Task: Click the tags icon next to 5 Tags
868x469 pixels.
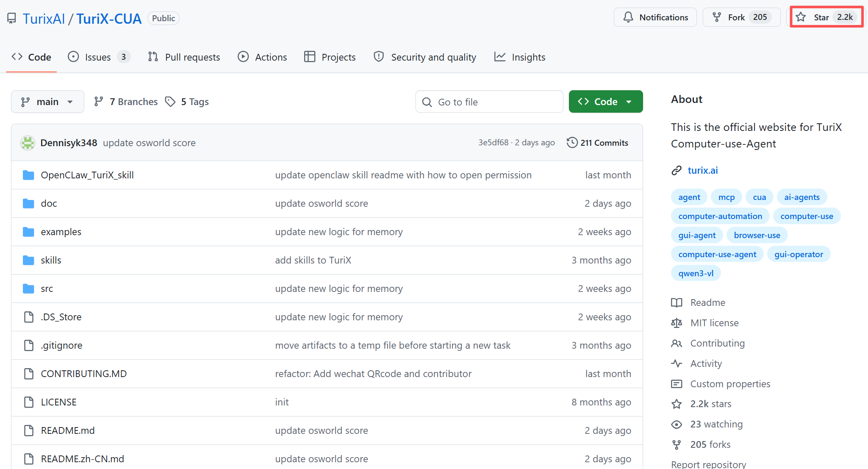Action: tap(170, 102)
